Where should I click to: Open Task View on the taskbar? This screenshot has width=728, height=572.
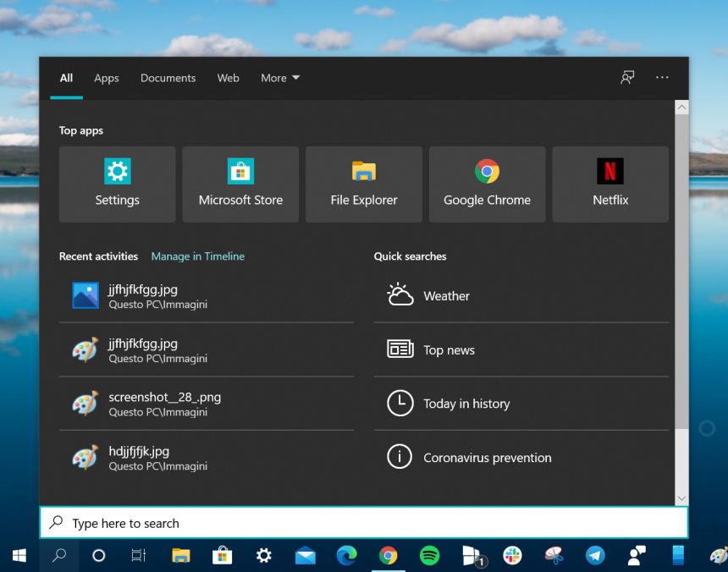tap(138, 555)
